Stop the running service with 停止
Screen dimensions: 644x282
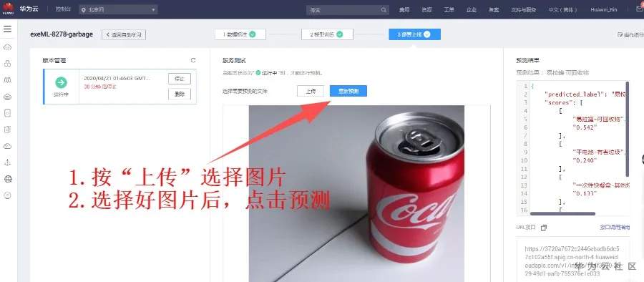(180, 79)
